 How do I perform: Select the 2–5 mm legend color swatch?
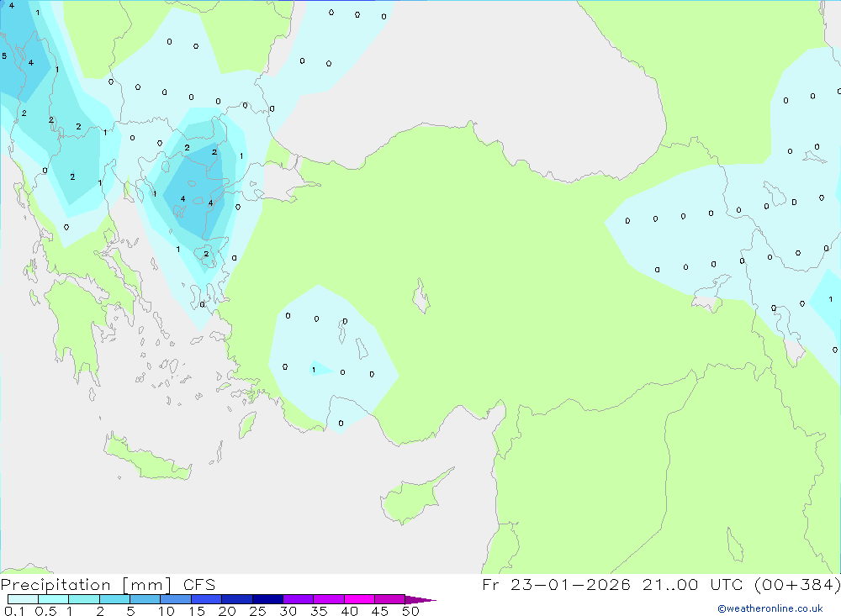point(114,599)
